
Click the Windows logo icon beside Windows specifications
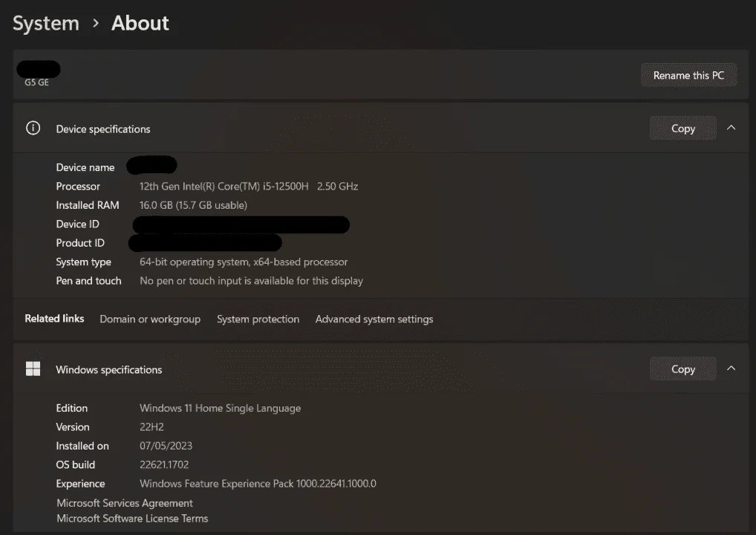point(33,369)
